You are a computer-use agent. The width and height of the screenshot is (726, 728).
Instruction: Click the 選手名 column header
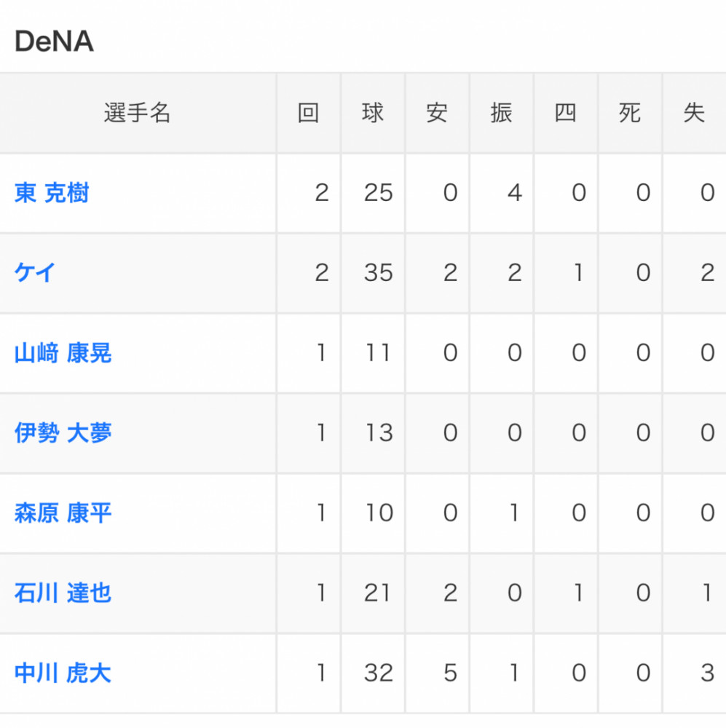(x=138, y=113)
